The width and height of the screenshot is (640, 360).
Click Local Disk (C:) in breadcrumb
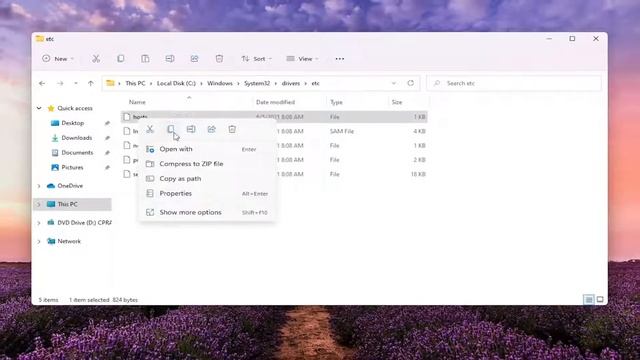tap(176, 83)
